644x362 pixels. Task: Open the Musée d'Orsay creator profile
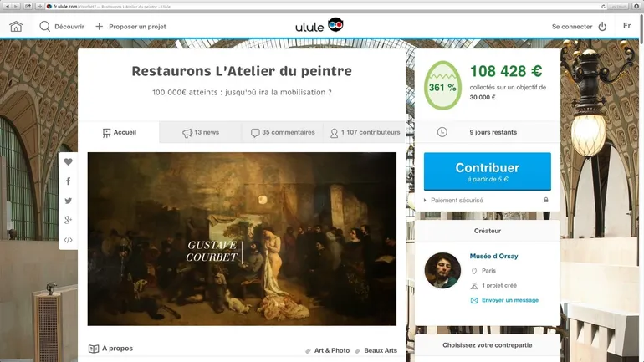point(493,256)
